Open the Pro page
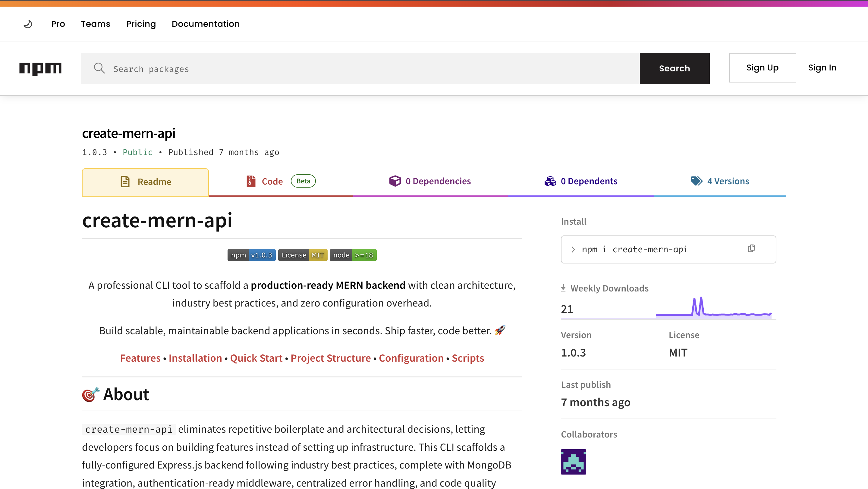868x489 pixels. (x=58, y=24)
